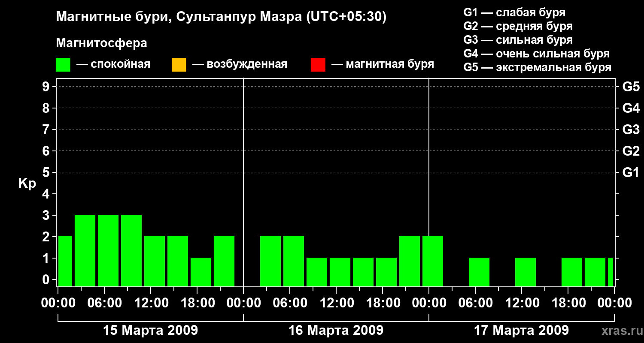
Task: Click the G1 storm-scale axis label beside Kp 5
Action: [631, 172]
